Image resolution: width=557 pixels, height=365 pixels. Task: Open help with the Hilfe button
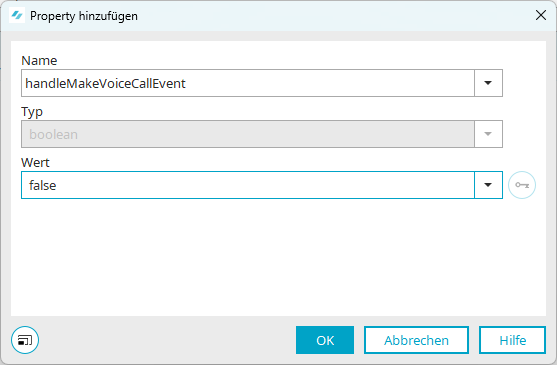[512, 340]
